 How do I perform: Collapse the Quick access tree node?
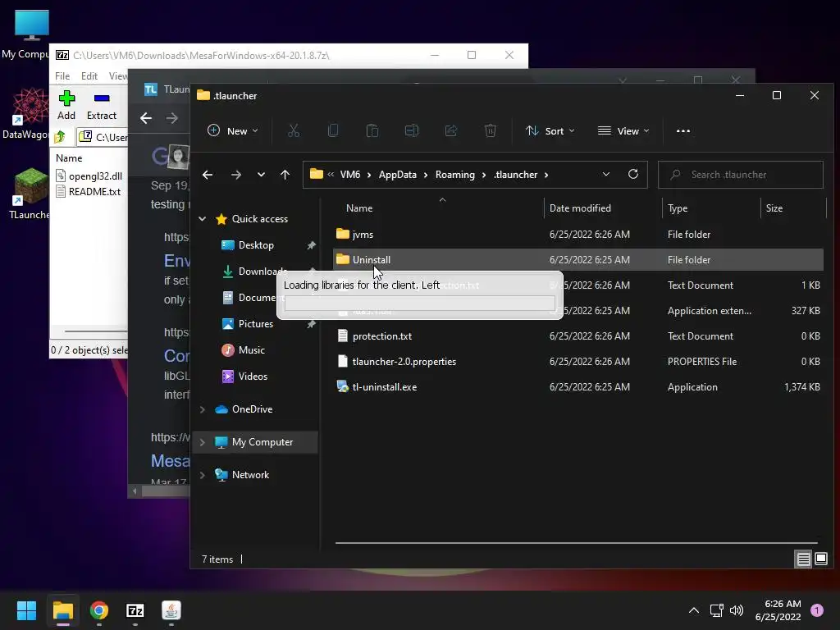[x=203, y=218]
